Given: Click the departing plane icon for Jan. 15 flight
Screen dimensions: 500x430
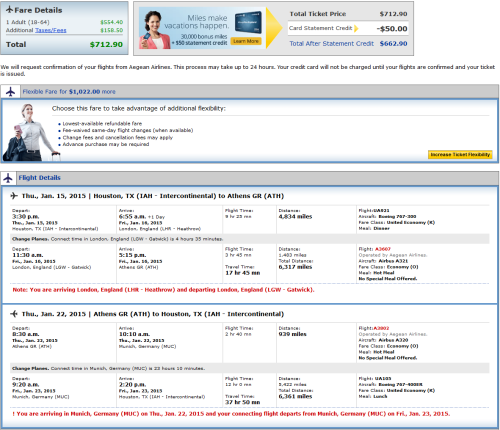Looking at the screenshot, I should pos(14,196).
